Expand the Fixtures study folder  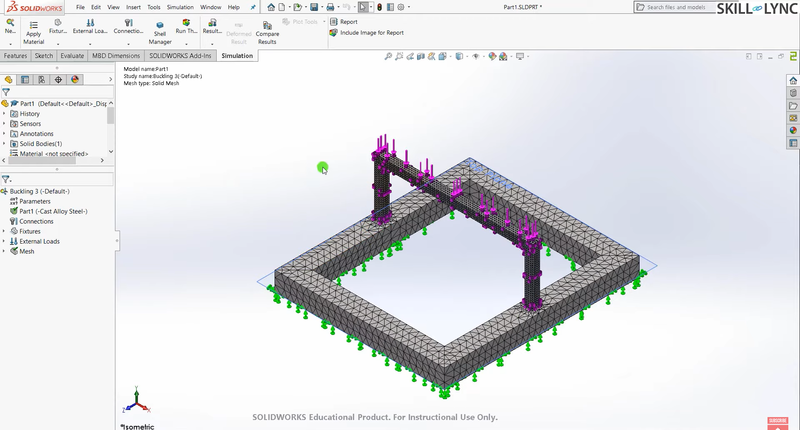pyautogui.click(x=4, y=231)
